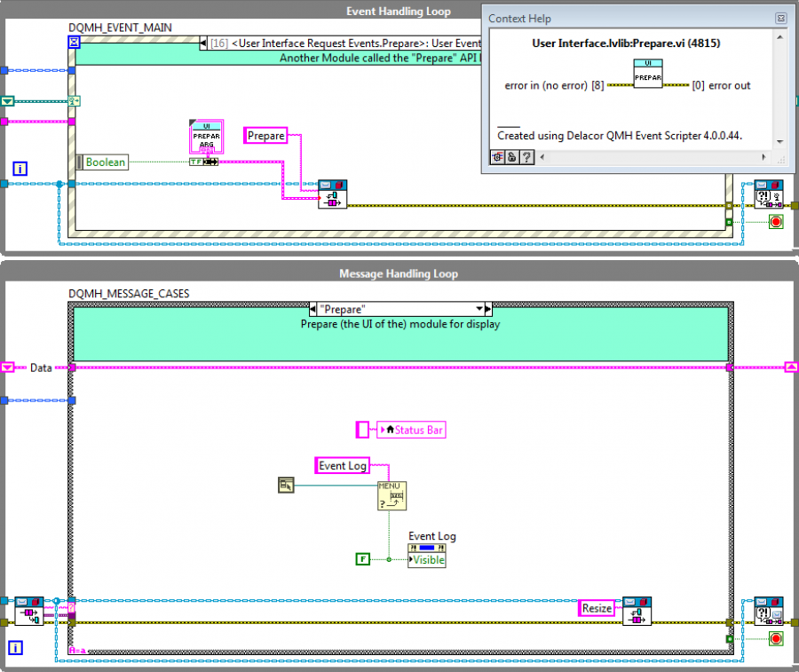799x672 pixels.
Task: Click the Status Bar unbundle element
Action: [x=411, y=430]
